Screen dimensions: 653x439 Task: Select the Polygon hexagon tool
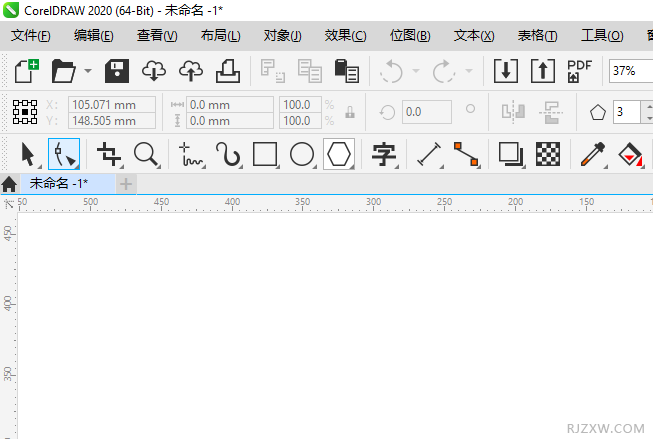339,155
